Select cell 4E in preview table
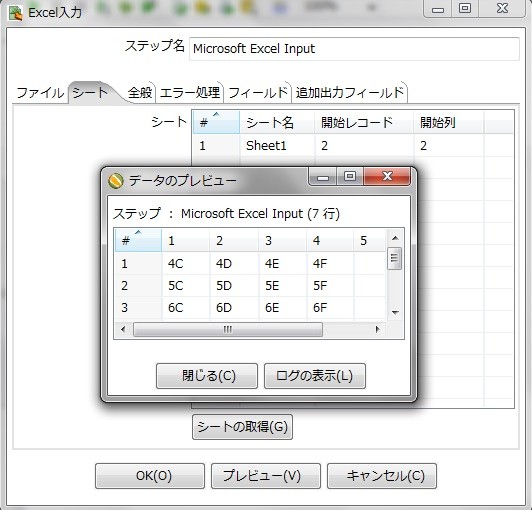The height and width of the screenshot is (510, 532). [282, 264]
